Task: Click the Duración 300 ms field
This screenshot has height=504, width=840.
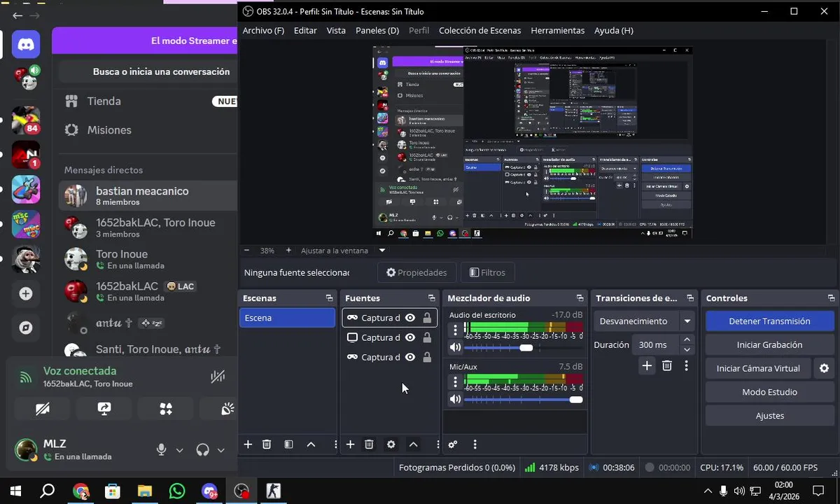Action: 657,344
